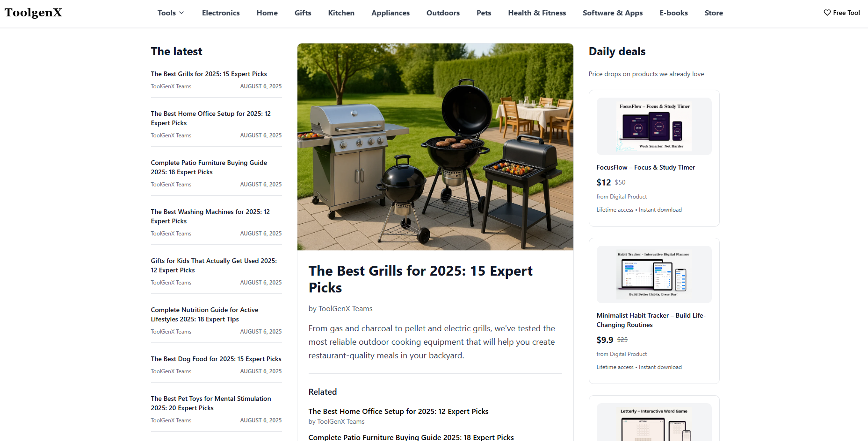The image size is (868, 441).
Task: Click the ToolgenX logo
Action: (33, 13)
